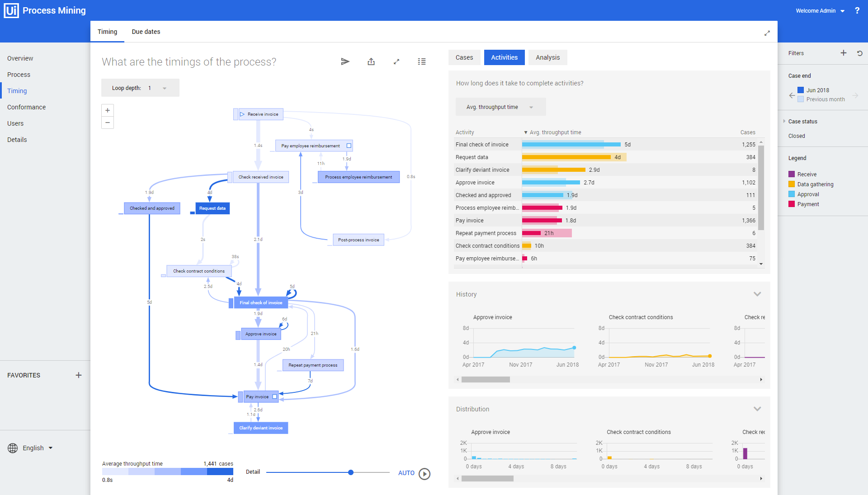Click the help question mark icon
The image size is (868, 495).
[x=857, y=10]
